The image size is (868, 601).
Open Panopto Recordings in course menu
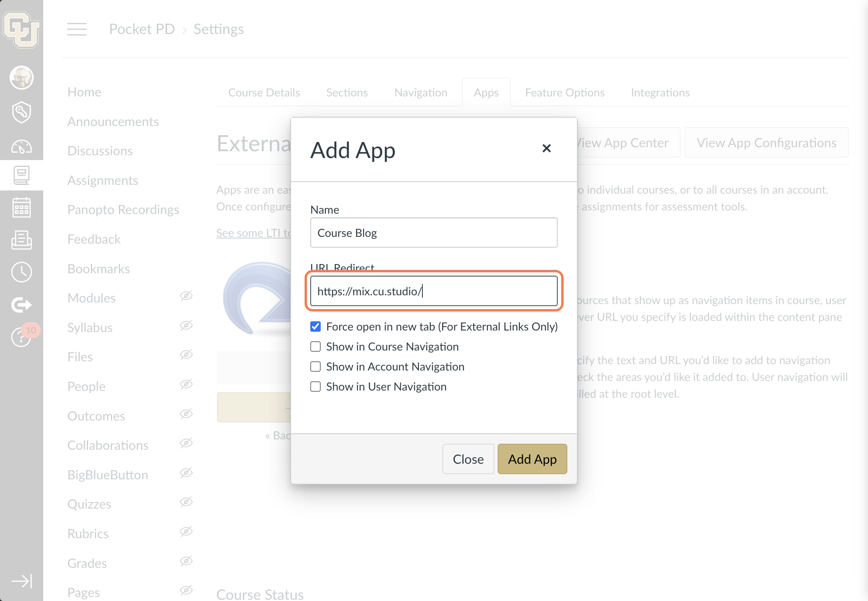coord(123,210)
